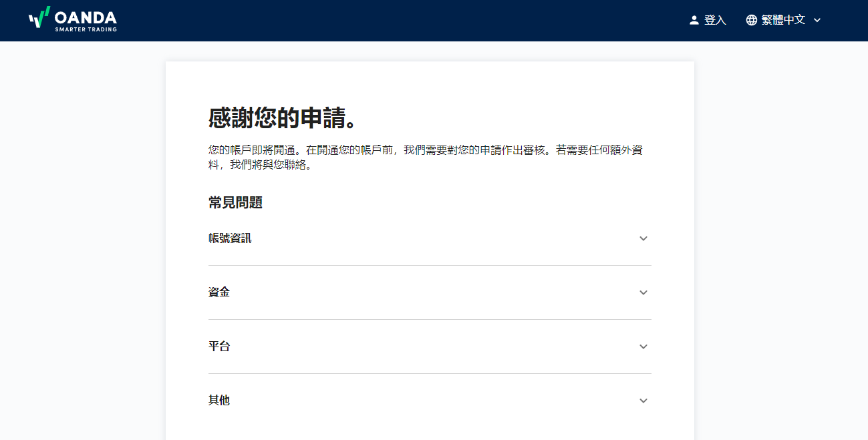868x440 pixels.
Task: Click the paragraph starting 您的帳戶即將開通
Action: (x=426, y=158)
